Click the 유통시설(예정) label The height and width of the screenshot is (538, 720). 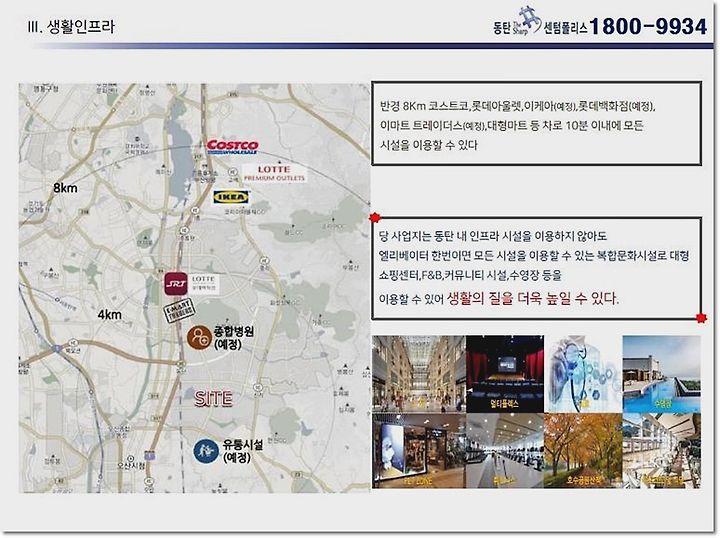[x=243, y=451]
